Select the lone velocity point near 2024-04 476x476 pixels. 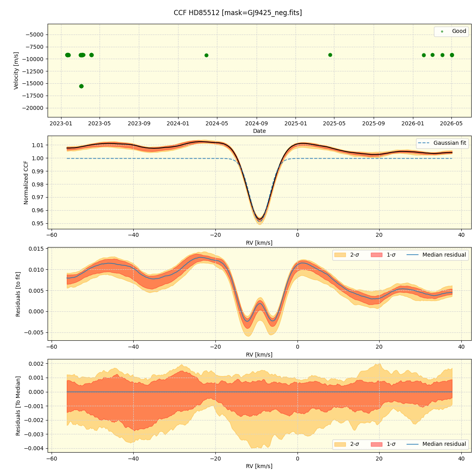[x=206, y=55]
